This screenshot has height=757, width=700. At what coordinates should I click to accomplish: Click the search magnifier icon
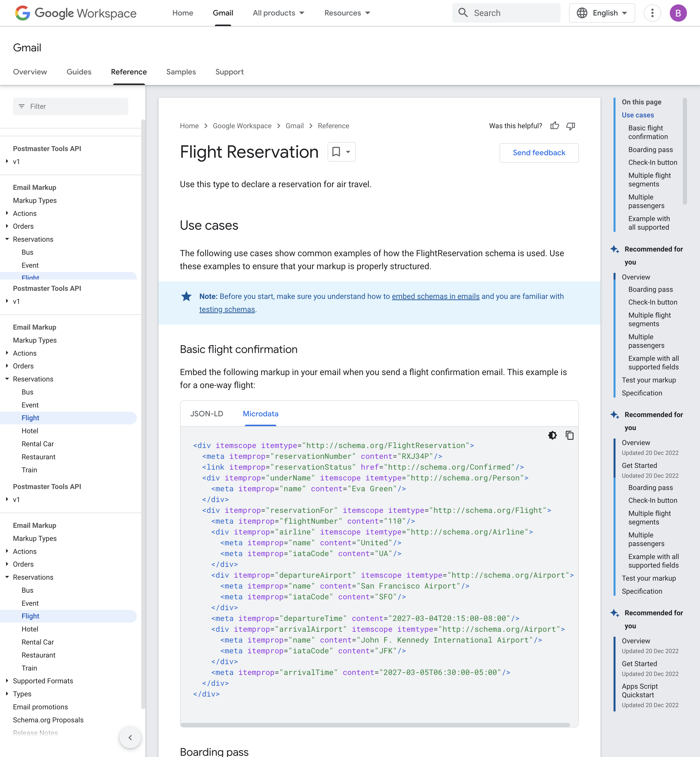[x=463, y=13]
